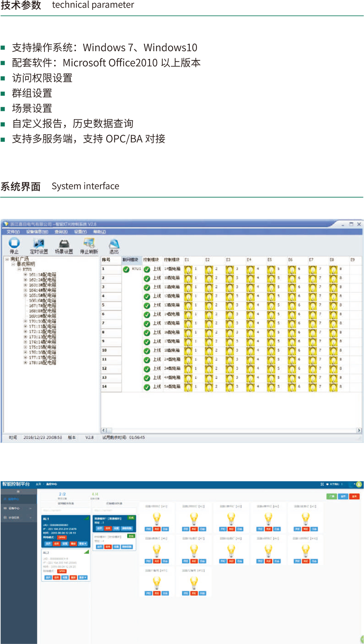The image size is (364, 644).
Task: Click the 停止刷新 stop refresh icon
Action: (89, 243)
